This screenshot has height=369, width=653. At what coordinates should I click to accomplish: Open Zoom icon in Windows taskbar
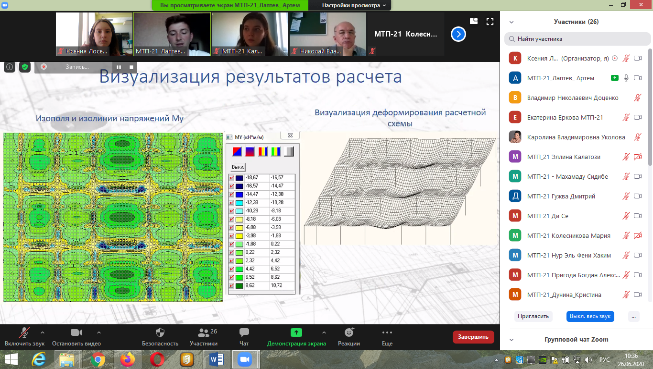click(245, 359)
